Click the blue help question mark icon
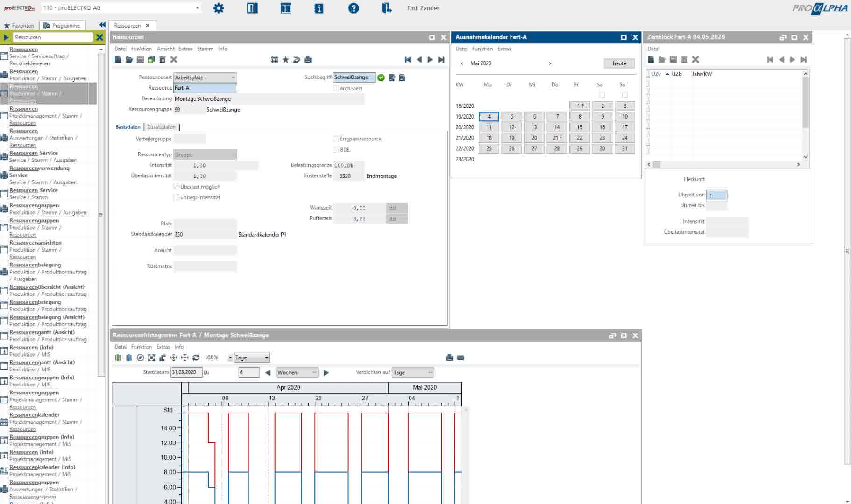Image resolution: width=851 pixels, height=504 pixels. 354,8
